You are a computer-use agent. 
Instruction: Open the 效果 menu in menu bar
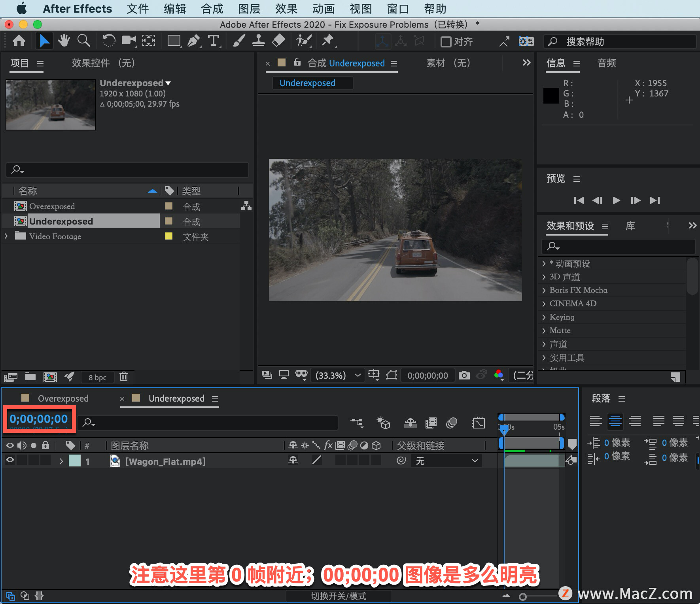(286, 9)
